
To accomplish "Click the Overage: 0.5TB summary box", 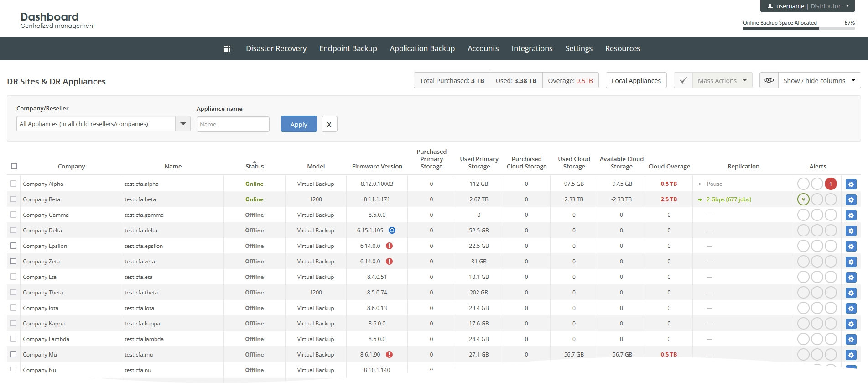I will 570,80.
